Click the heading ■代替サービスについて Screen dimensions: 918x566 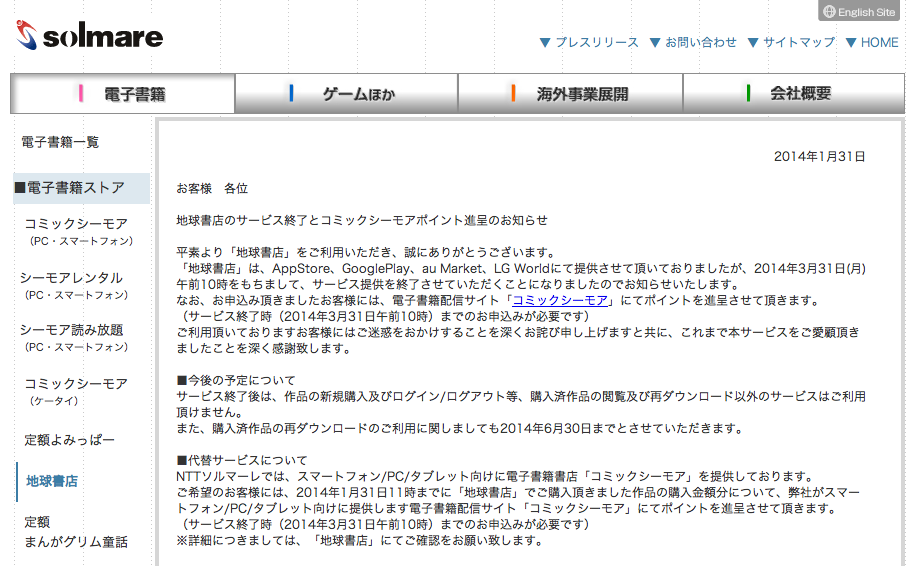[242, 460]
